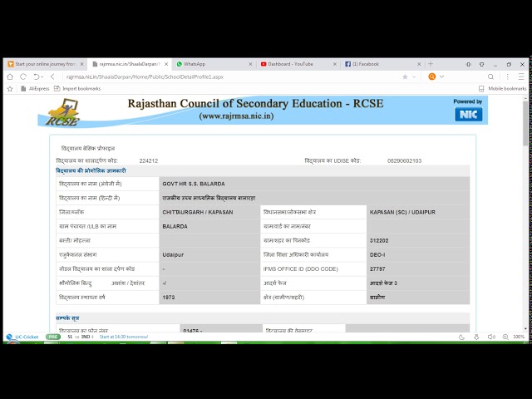Viewport: 532px width, 399px height.
Task: Switch to 'Start your online journey' tab
Action: point(45,64)
